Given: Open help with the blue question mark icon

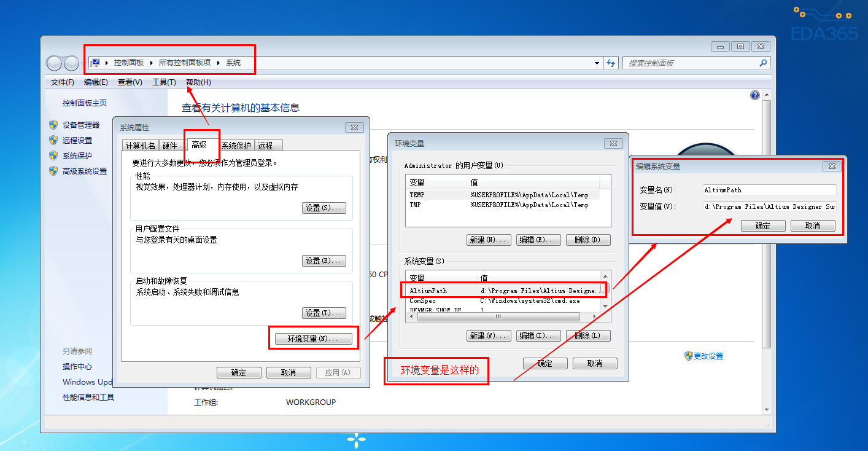Looking at the screenshot, I should [754, 95].
